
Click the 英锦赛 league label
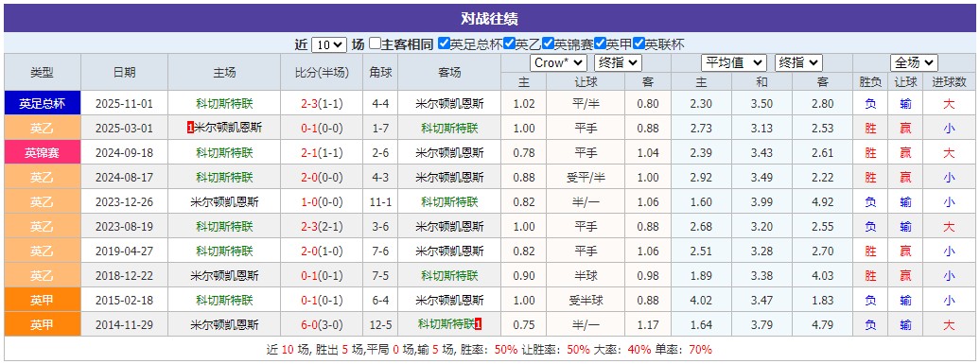(42, 152)
